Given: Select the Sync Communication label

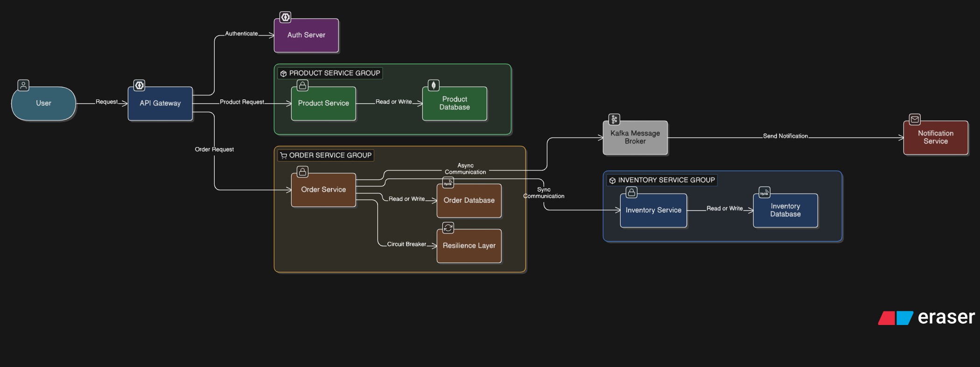Looking at the screenshot, I should pyautogui.click(x=544, y=193).
